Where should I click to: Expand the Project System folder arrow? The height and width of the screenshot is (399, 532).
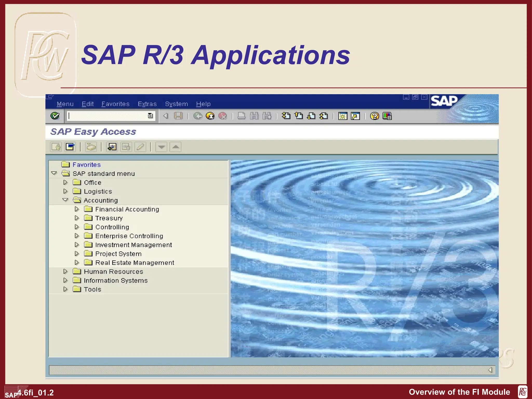point(77,254)
